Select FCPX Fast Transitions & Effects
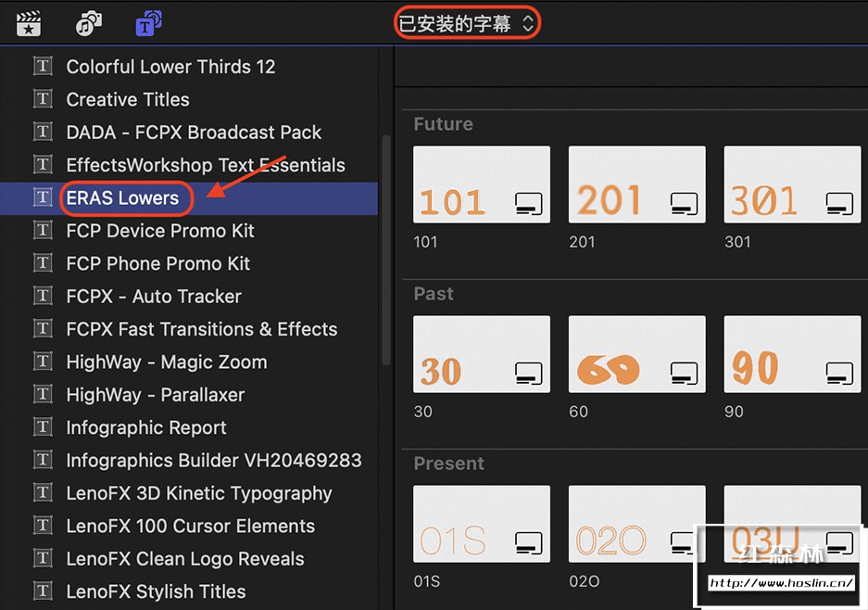868x610 pixels. (202, 329)
